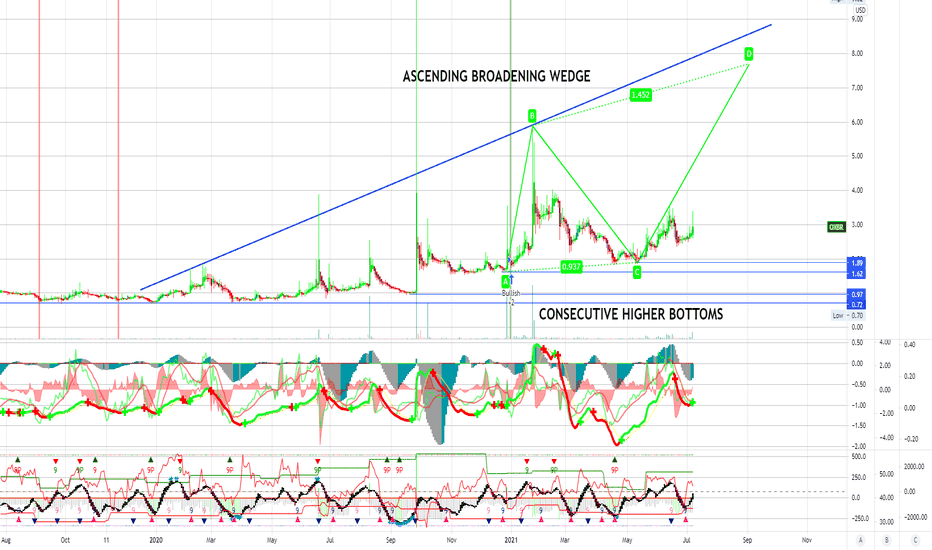The width and height of the screenshot is (932, 550).
Task: Select scale option B at bottom right
Action: click(x=887, y=540)
